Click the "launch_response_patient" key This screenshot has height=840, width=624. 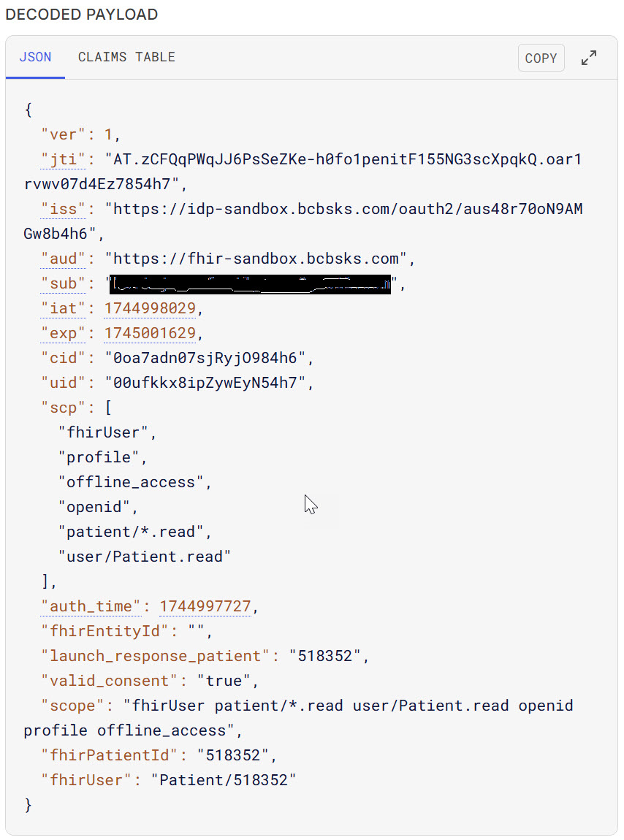pos(154,656)
